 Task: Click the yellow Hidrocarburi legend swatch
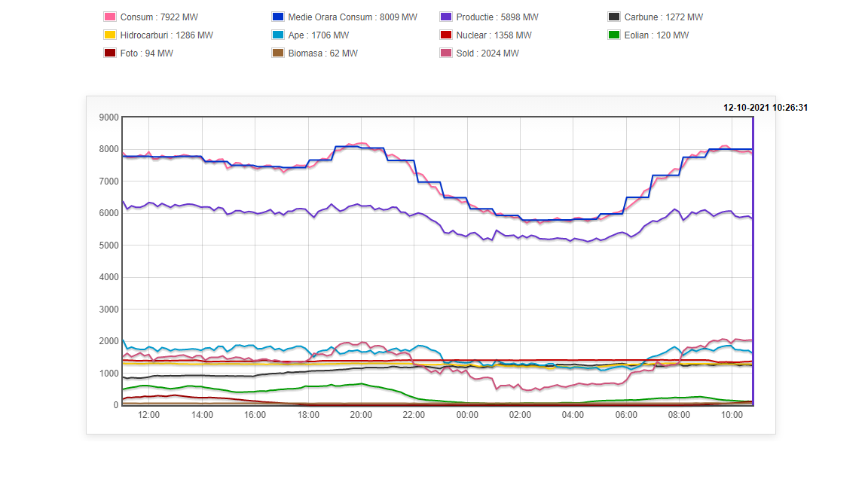coord(109,35)
